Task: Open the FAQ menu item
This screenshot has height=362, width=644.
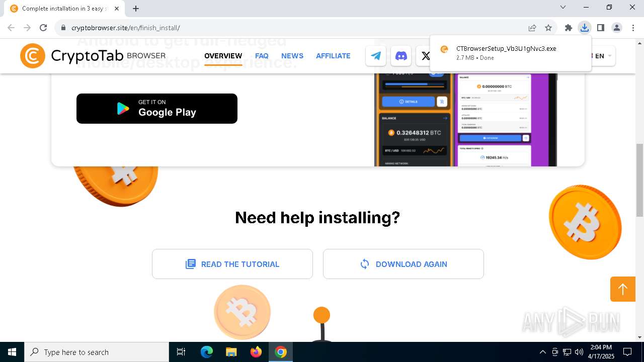Action: tap(262, 56)
